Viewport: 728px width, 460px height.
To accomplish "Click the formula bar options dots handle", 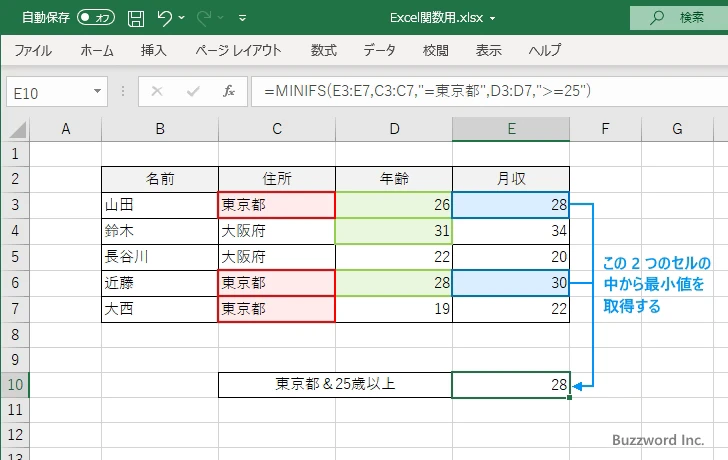I will pyautogui.click(x=123, y=91).
